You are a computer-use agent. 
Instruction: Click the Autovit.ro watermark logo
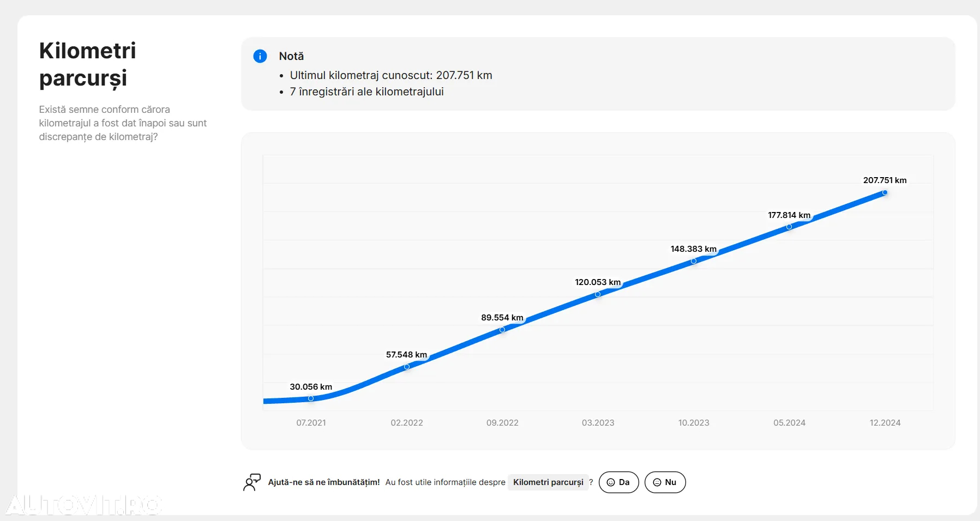83,505
